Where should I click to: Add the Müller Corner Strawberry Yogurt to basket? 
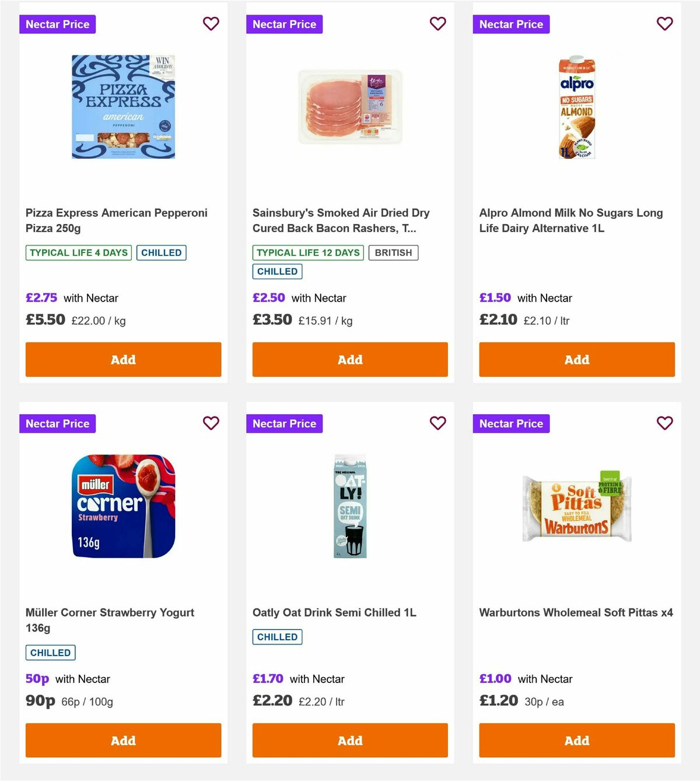click(123, 740)
